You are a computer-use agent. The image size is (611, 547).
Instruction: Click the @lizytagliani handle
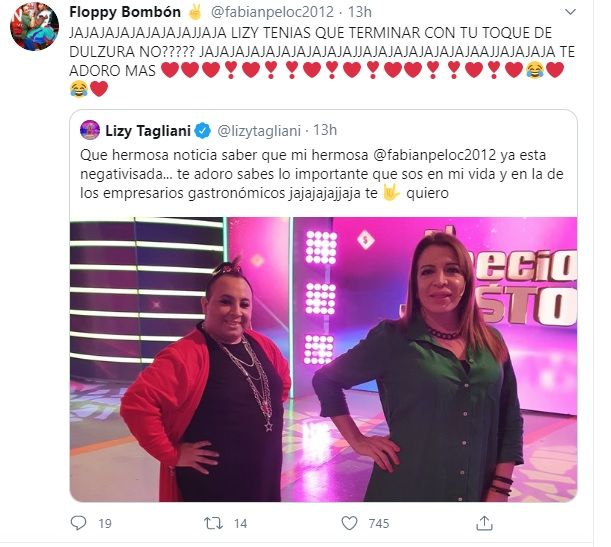pos(259,131)
